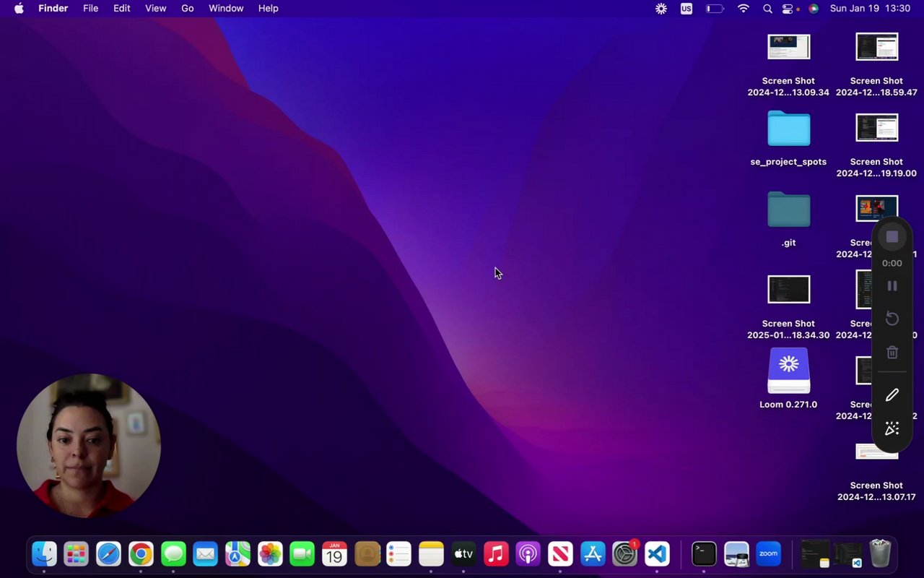924x578 pixels.
Task: Open the Window menu
Action: pos(226,9)
